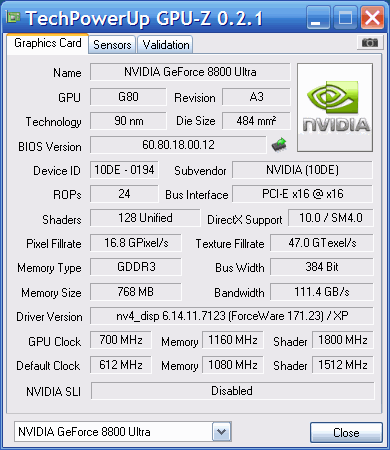Screen dimensions: 390x450
Task: Click the TechPowerUp GPU-Z 0.2.1 title text
Action: (144, 18)
